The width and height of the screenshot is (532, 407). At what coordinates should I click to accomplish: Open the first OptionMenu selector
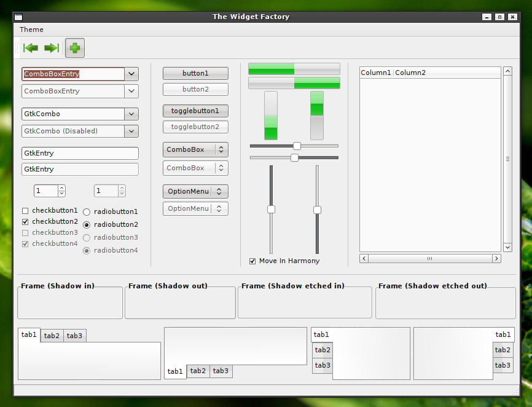195,191
